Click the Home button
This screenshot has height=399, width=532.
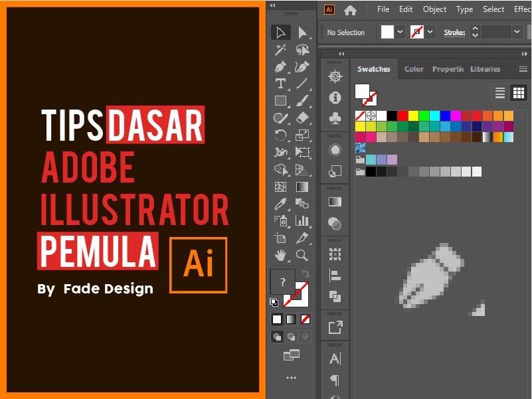click(x=351, y=9)
